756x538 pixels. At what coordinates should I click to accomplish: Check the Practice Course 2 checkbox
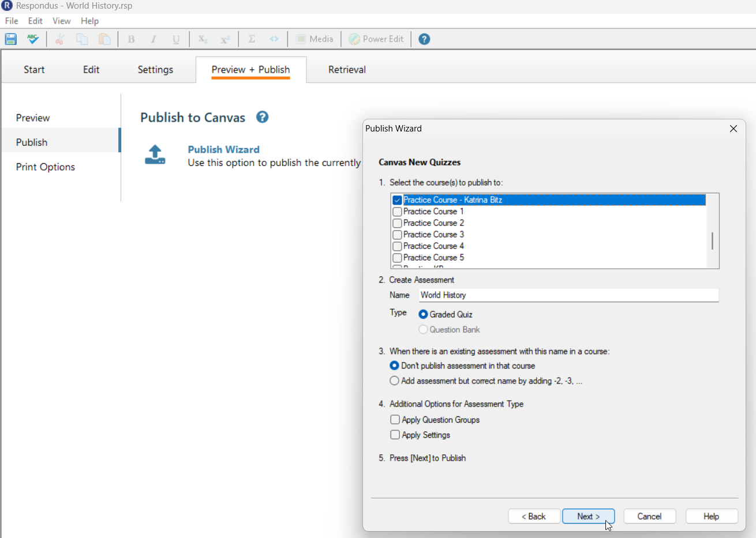click(x=396, y=223)
